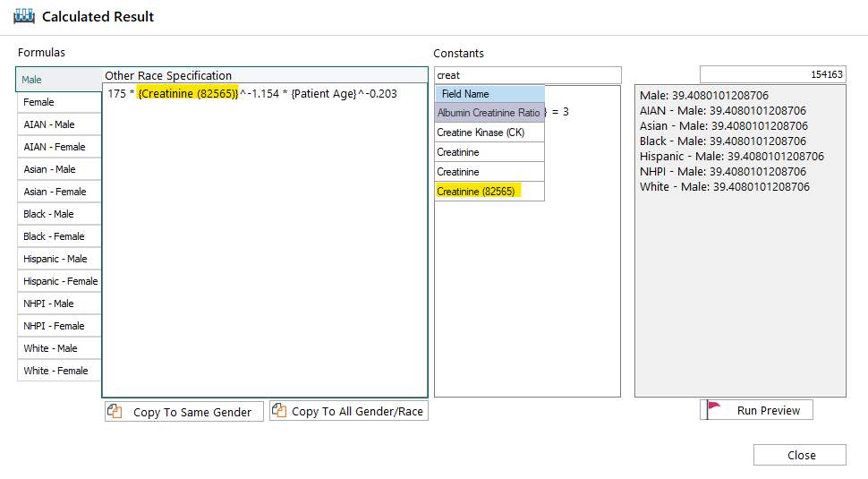Select Black - Female formula tab
The image size is (868, 479).
point(59,236)
